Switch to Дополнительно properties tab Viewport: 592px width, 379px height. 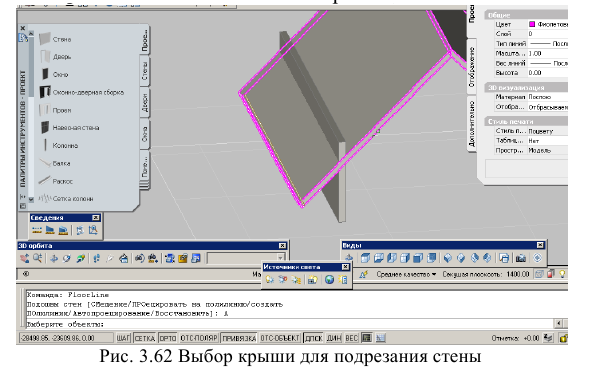click(x=472, y=124)
